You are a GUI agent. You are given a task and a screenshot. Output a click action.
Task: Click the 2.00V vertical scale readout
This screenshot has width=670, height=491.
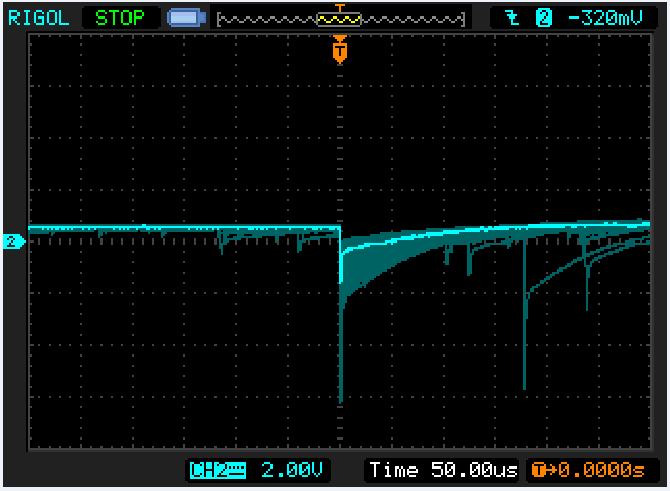291,470
